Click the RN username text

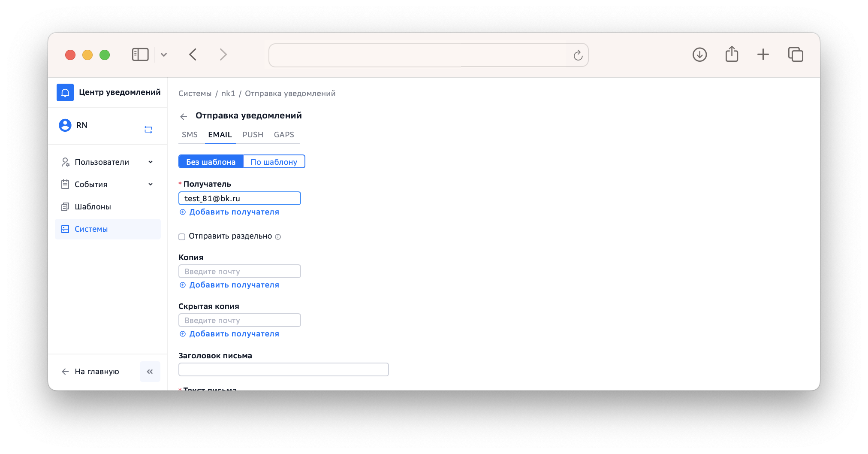[x=82, y=125]
